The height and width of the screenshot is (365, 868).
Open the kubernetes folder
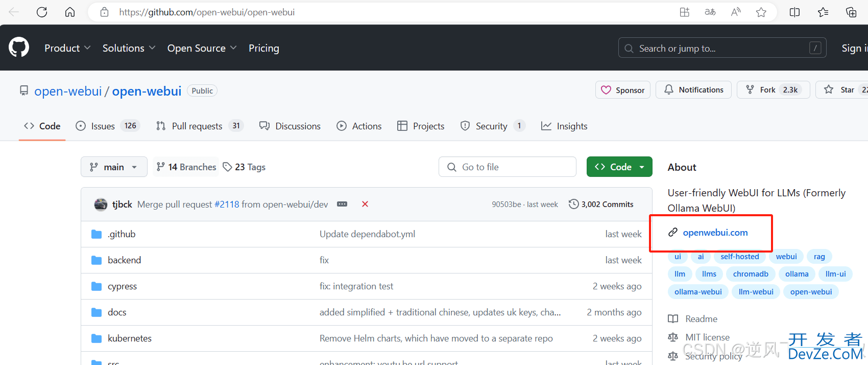coord(130,338)
